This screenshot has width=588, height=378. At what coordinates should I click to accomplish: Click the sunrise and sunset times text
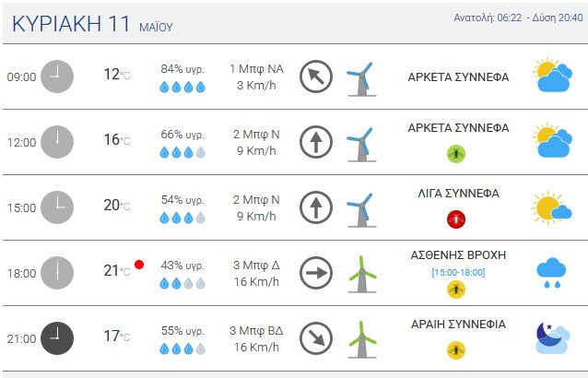(518, 18)
